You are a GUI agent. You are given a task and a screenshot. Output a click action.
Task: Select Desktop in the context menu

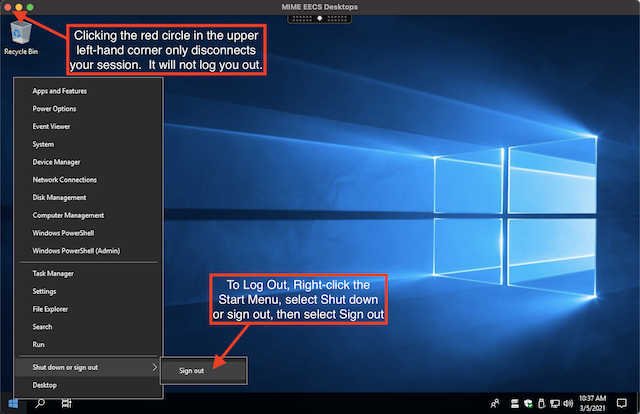(88, 385)
